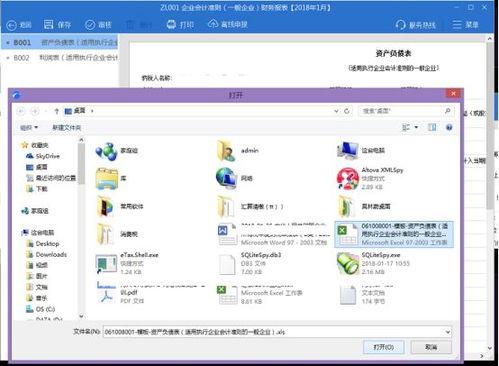The image size is (499, 366).
Task: Select the eTax.Shell.exe shortcut
Action: [127, 263]
